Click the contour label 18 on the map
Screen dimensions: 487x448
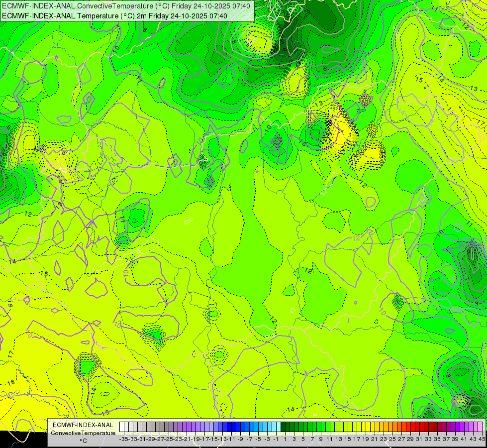[11, 383]
